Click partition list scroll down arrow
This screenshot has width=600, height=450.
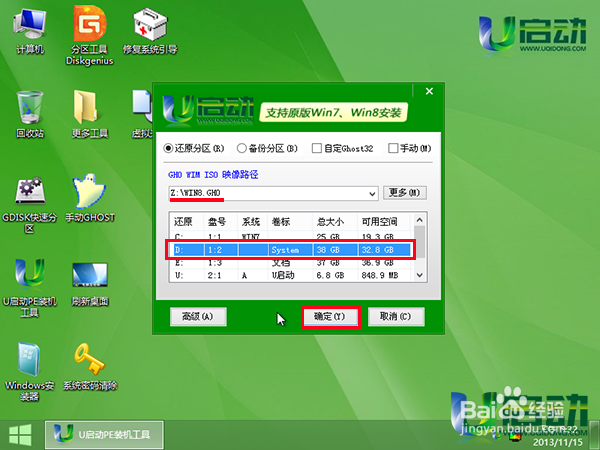419,275
